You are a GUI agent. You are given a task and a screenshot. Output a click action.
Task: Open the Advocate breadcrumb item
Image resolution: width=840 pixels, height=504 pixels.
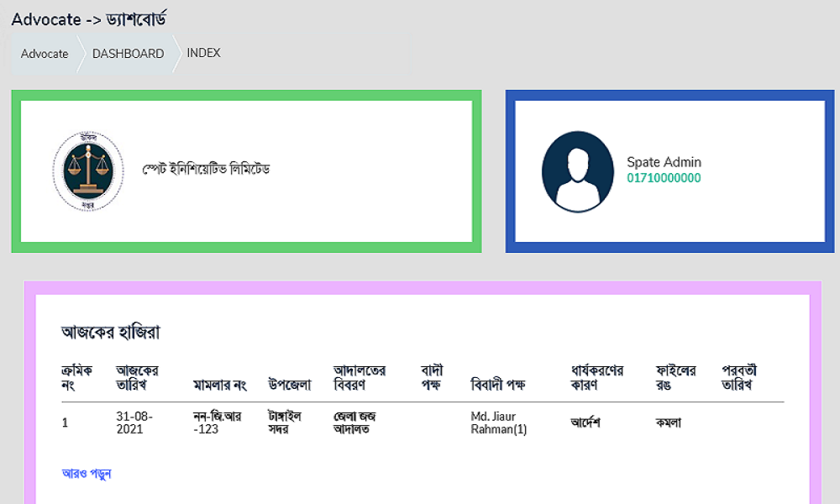click(x=45, y=54)
